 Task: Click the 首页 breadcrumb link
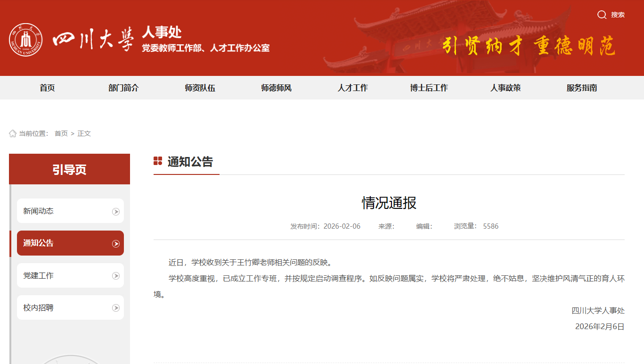tap(61, 133)
